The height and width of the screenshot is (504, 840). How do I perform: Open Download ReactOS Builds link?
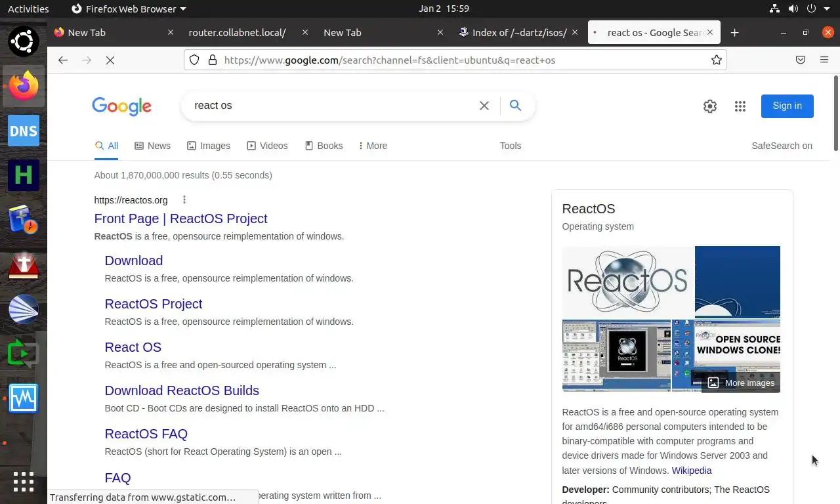[x=182, y=390]
